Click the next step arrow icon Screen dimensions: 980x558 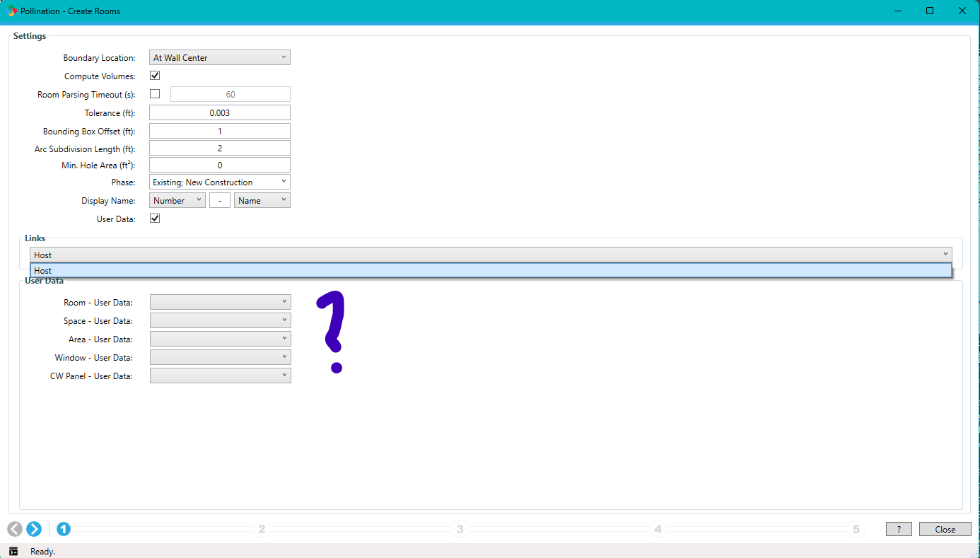coord(34,529)
